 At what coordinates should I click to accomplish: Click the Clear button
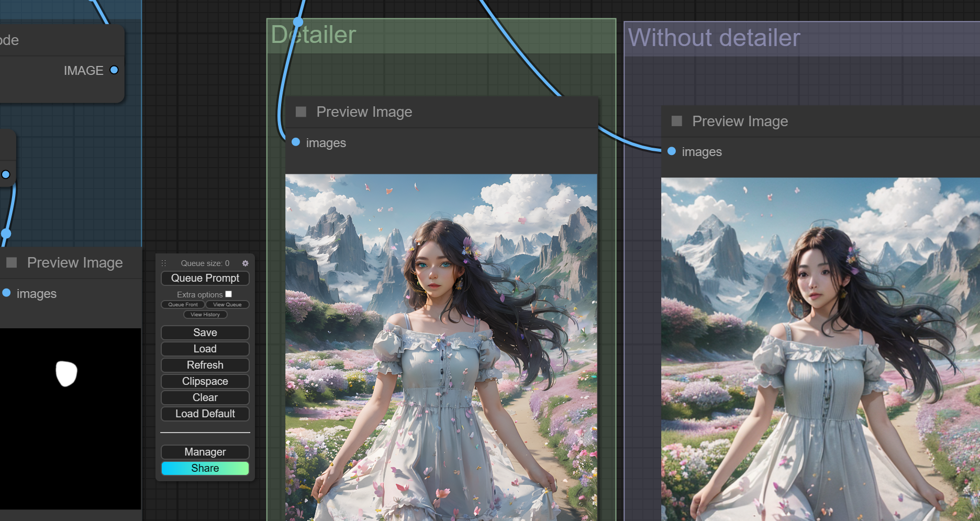click(205, 397)
